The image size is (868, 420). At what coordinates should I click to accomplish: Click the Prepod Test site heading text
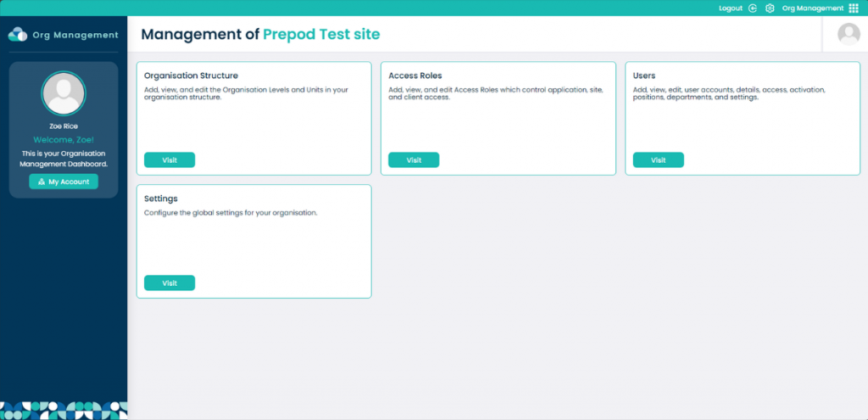tap(321, 34)
